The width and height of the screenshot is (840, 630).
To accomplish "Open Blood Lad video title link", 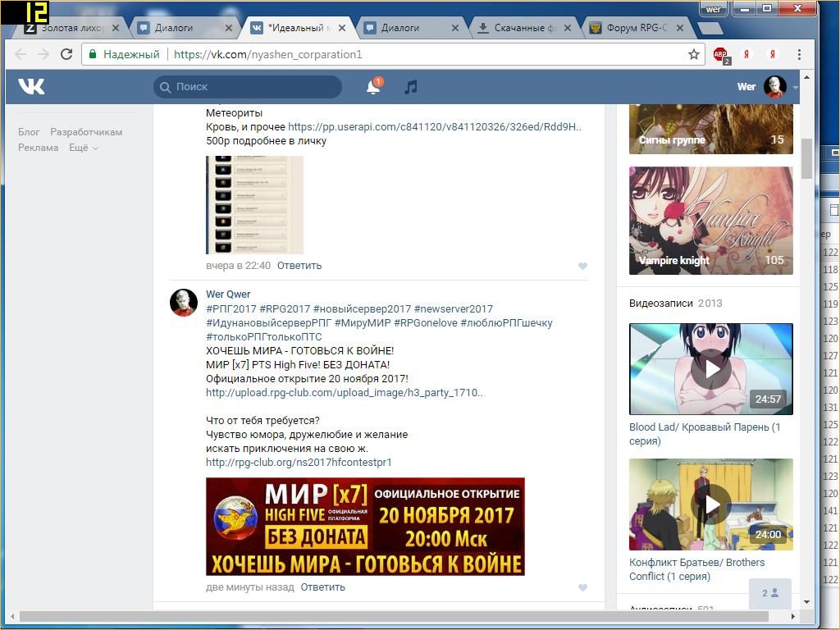I will click(x=705, y=434).
